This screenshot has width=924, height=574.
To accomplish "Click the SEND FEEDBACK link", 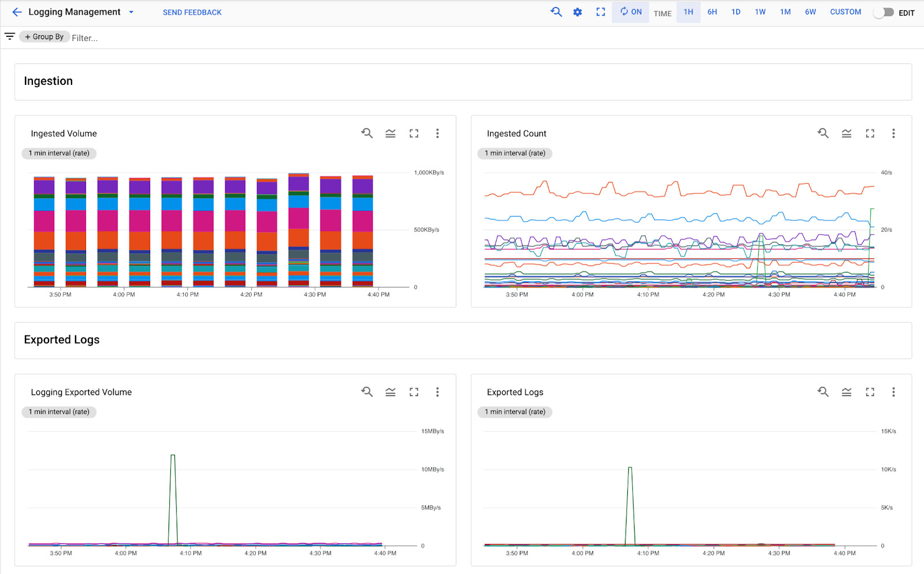I will [192, 12].
